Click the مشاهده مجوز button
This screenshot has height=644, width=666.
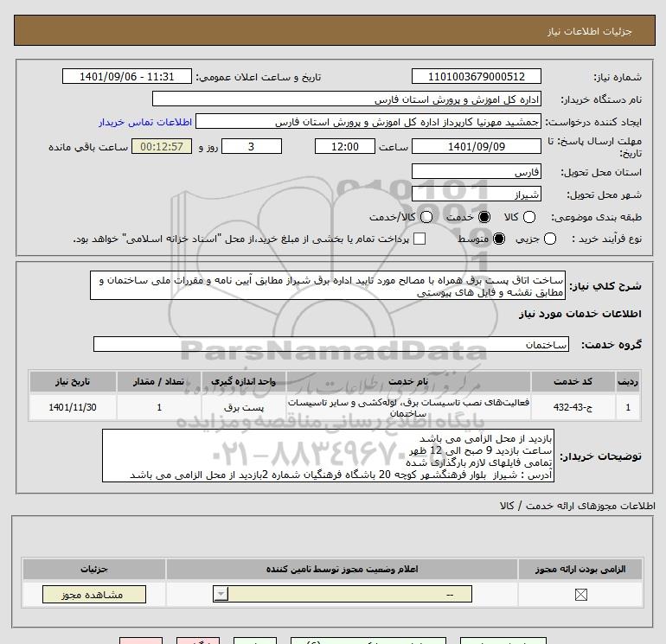[94, 595]
